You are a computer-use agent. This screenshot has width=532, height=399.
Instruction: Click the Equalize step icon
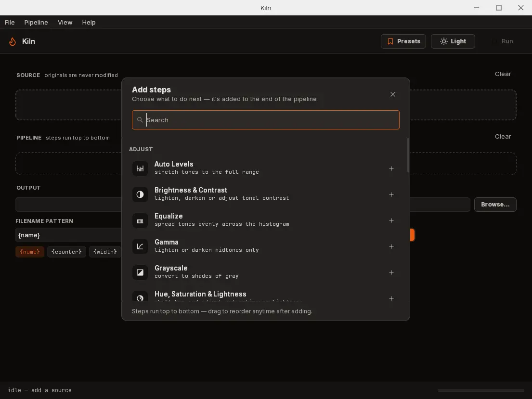[140, 220]
